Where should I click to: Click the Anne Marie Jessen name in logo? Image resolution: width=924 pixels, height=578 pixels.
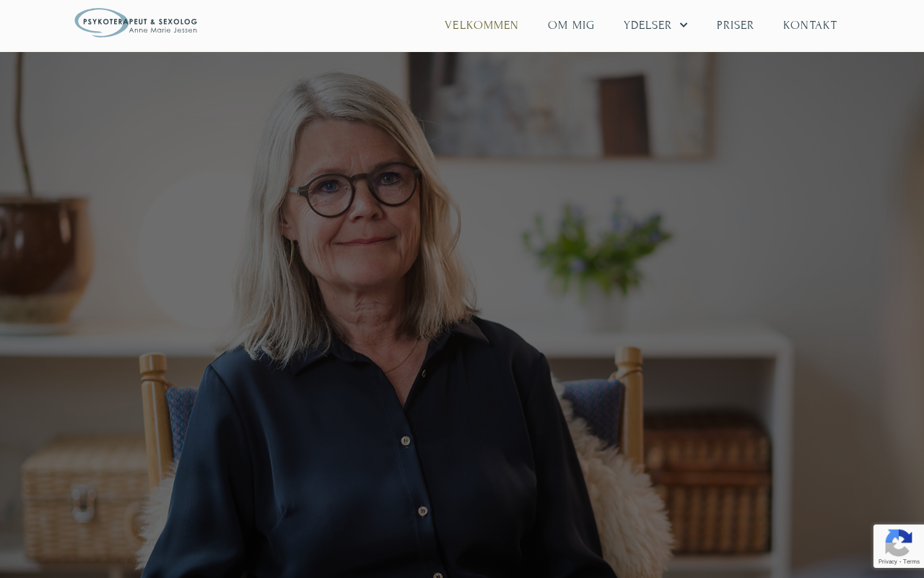click(162, 30)
